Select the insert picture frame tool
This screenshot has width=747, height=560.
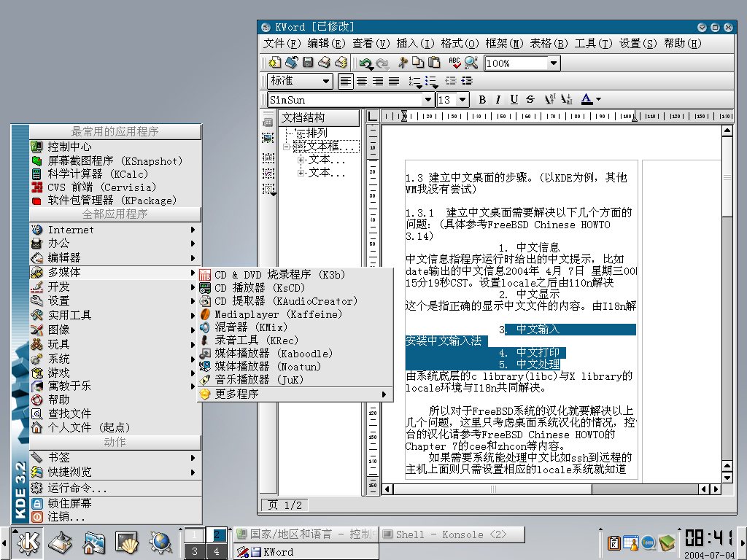pyautogui.click(x=268, y=138)
